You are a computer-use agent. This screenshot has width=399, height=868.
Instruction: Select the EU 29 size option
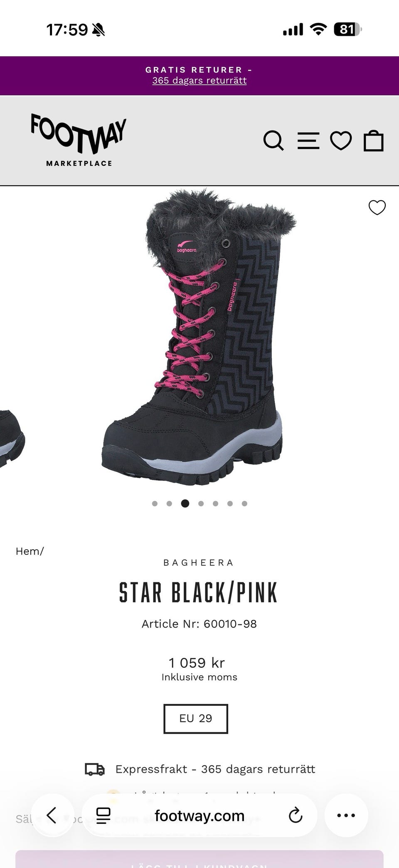coord(196,719)
